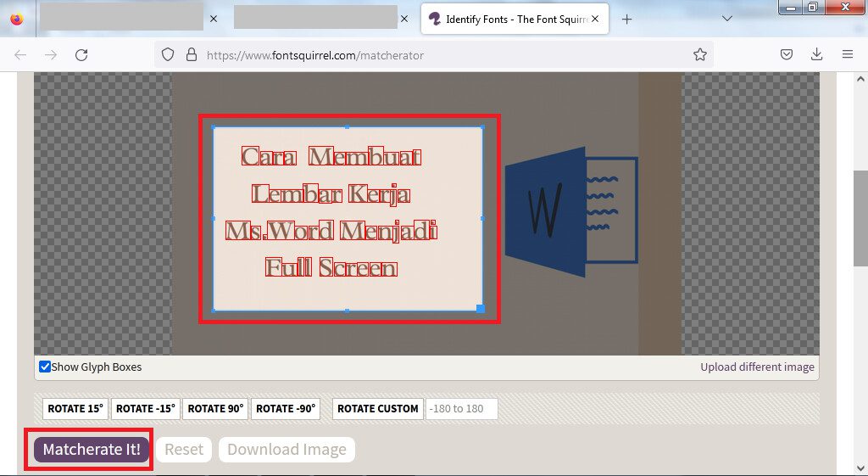The width and height of the screenshot is (868, 476).
Task: Open the Firefox hamburger menu
Action: coord(848,54)
